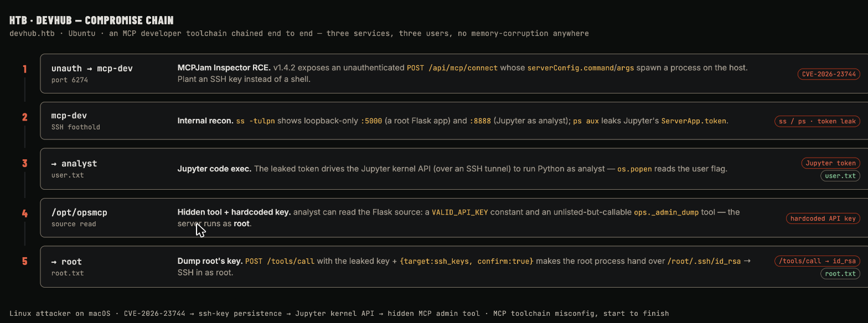Click the 'Jupyter token' tag
The image size is (868, 323).
tap(831, 163)
